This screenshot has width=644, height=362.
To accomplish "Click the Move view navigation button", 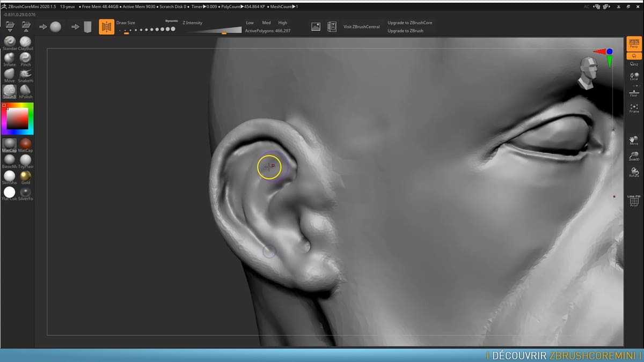I will [x=634, y=141].
